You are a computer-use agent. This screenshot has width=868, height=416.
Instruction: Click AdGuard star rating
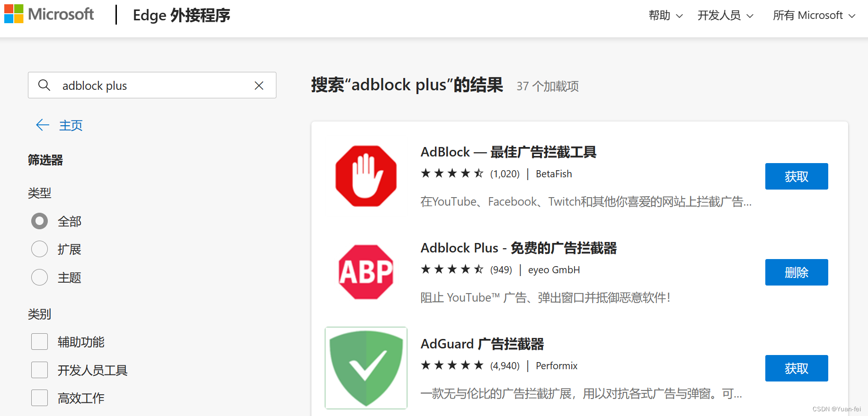(x=452, y=365)
